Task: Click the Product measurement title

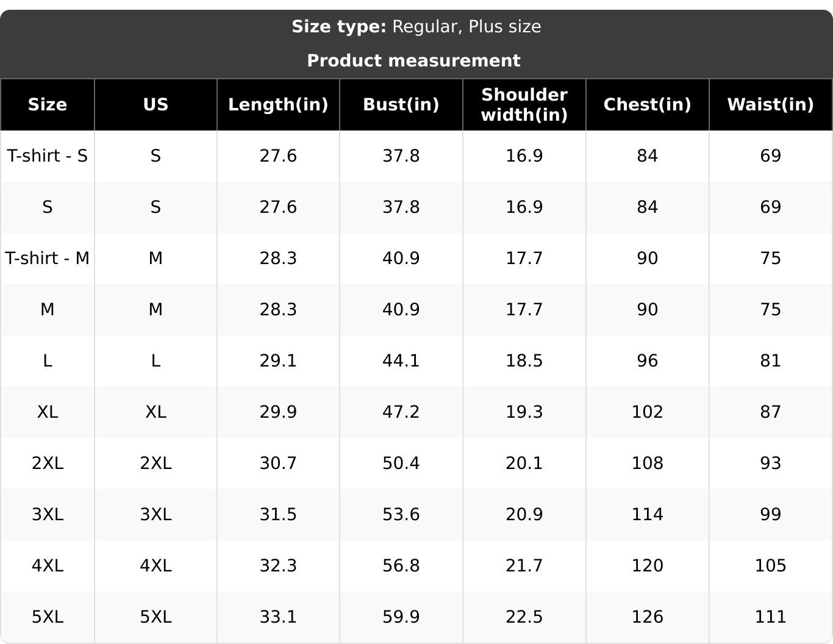Action: pyautogui.click(x=413, y=60)
